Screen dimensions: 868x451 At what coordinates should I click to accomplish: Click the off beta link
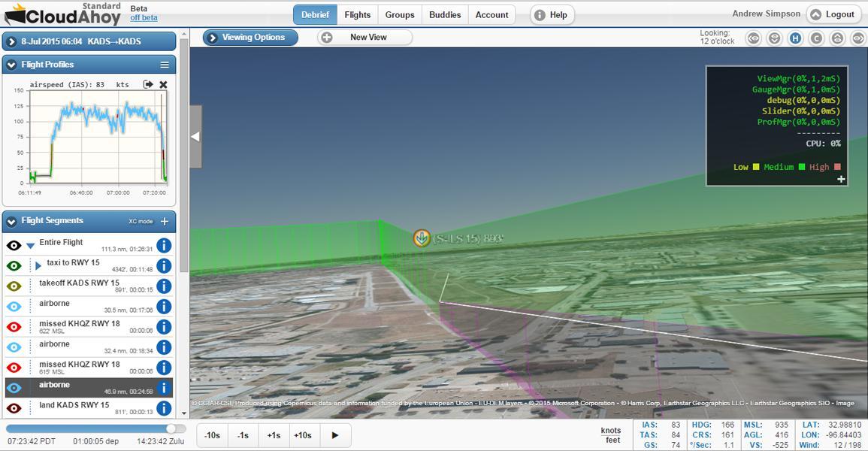(144, 18)
